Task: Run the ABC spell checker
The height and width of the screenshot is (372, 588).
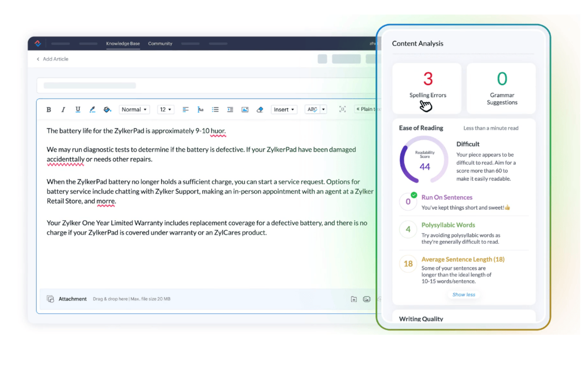Action: 312,109
